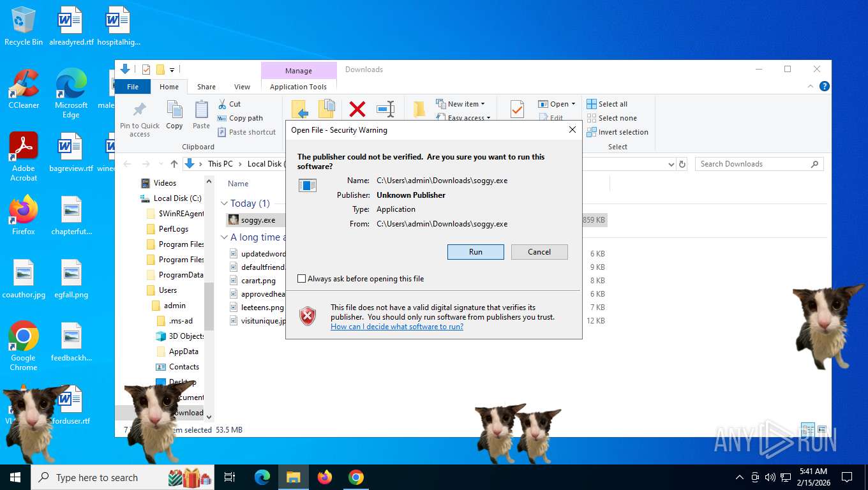Screen dimensions: 868x490
Task: Collapse the 'A long time ago' group
Action: [224, 237]
